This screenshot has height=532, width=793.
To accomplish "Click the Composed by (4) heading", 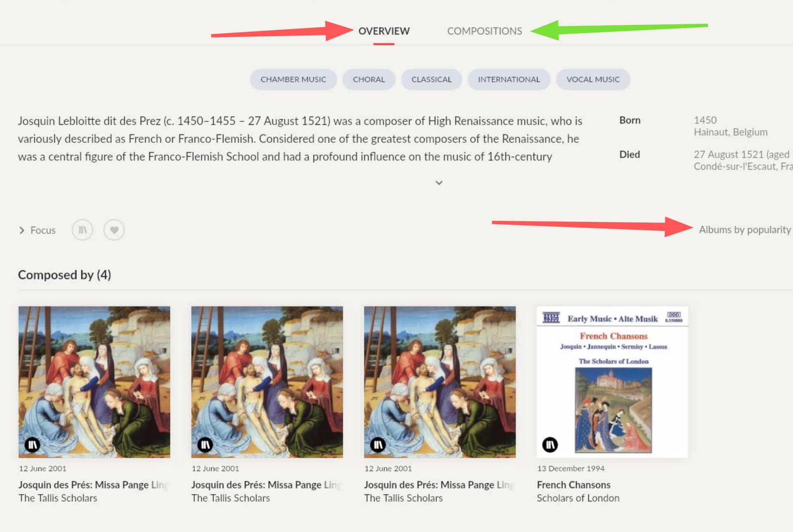I will coord(64,275).
